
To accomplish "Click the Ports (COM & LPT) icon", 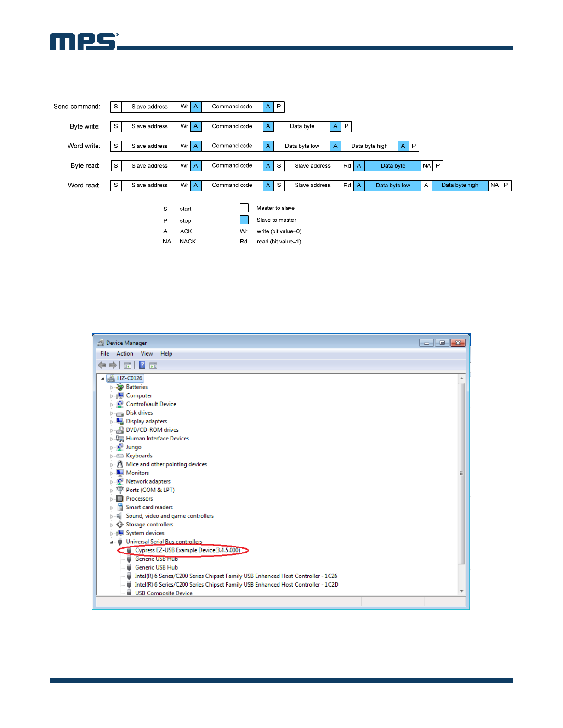I will tap(120, 490).
